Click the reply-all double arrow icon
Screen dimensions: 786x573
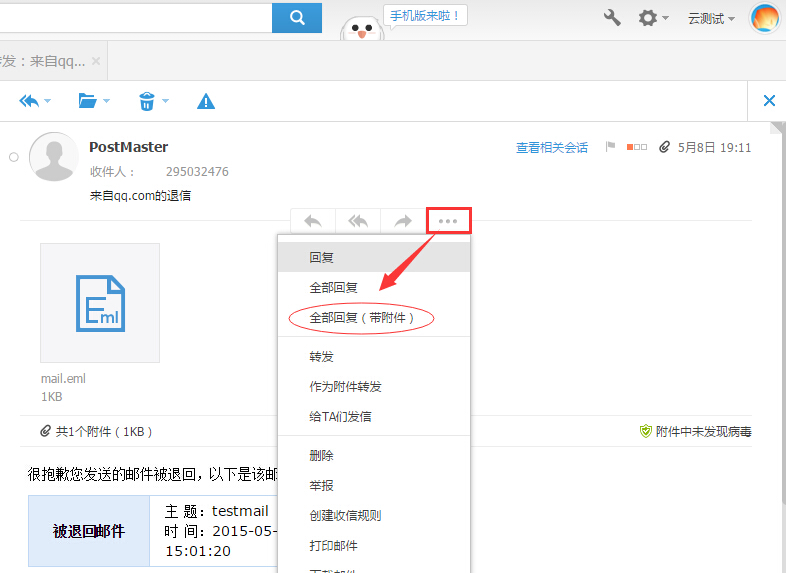(358, 221)
